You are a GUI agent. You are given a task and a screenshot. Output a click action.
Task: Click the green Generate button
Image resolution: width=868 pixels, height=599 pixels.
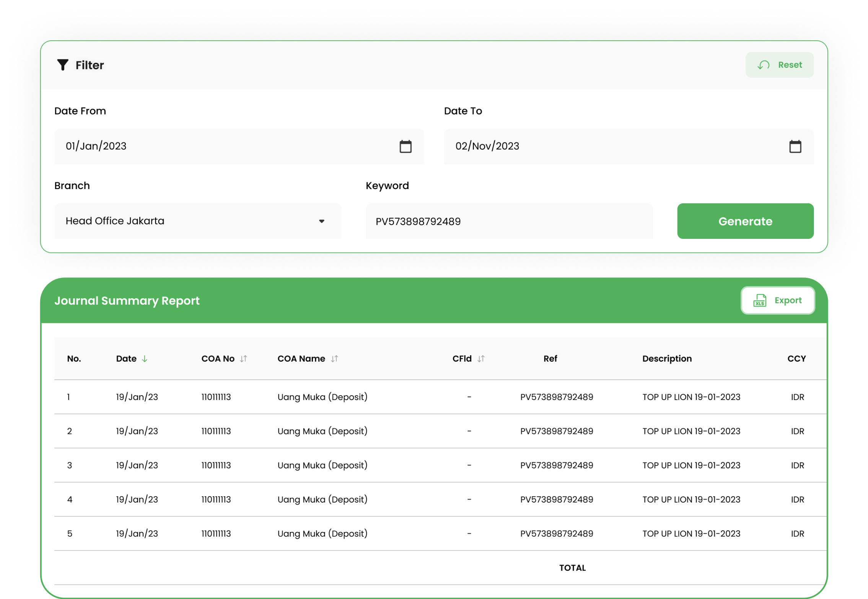745,221
